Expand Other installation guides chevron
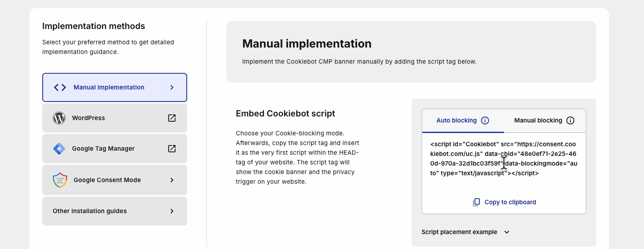Viewport: 644px width, 249px height. [172, 211]
